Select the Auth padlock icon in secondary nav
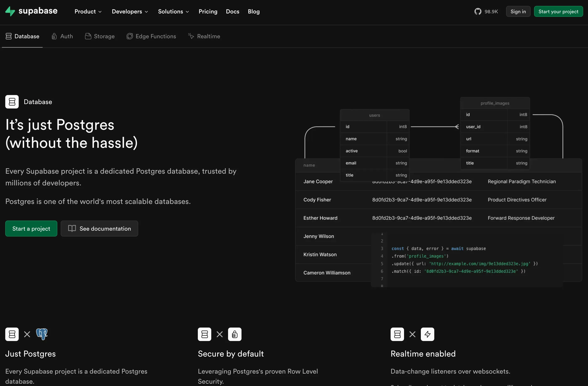The image size is (588, 386). point(55,36)
